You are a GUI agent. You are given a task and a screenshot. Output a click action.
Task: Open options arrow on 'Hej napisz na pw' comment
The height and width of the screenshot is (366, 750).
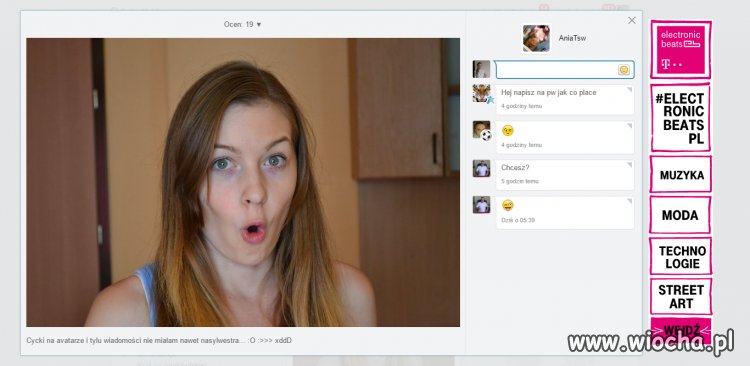click(x=629, y=89)
